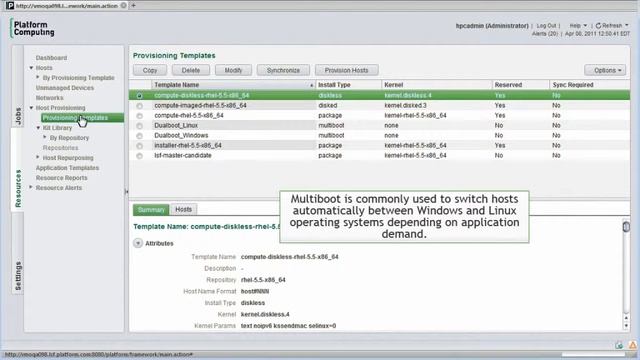The width and height of the screenshot is (640, 360).
Task: Click the details pane scrollbar thumb
Action: 626,227
